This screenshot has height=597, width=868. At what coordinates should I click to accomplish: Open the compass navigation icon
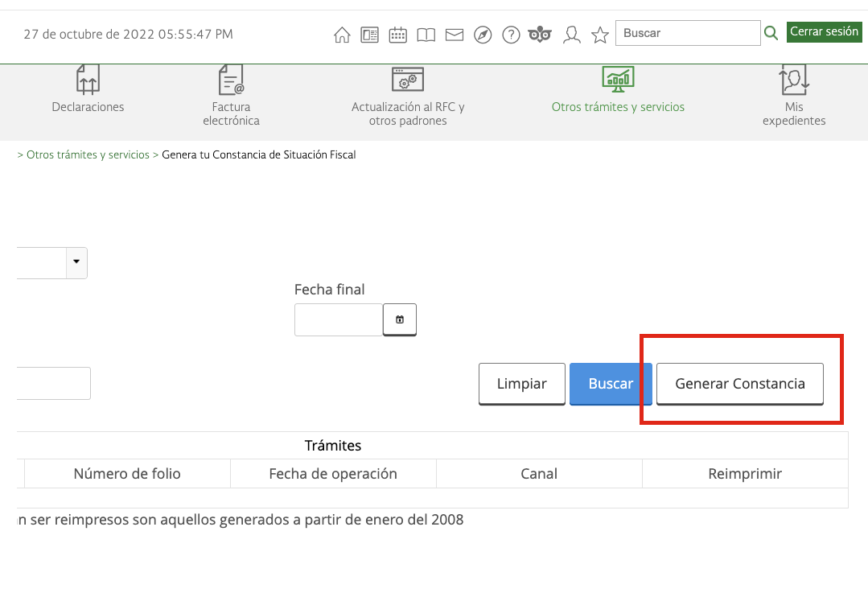coord(483,35)
